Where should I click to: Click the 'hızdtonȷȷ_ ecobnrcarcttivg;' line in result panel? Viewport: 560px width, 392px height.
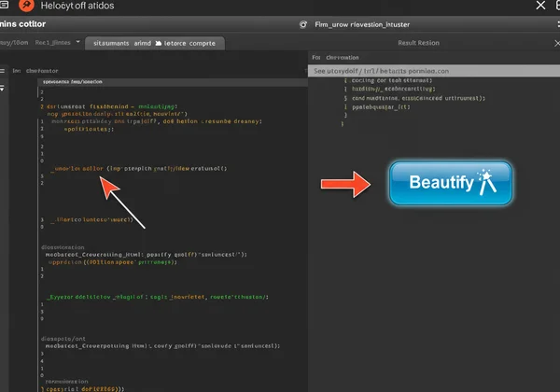(x=394, y=89)
